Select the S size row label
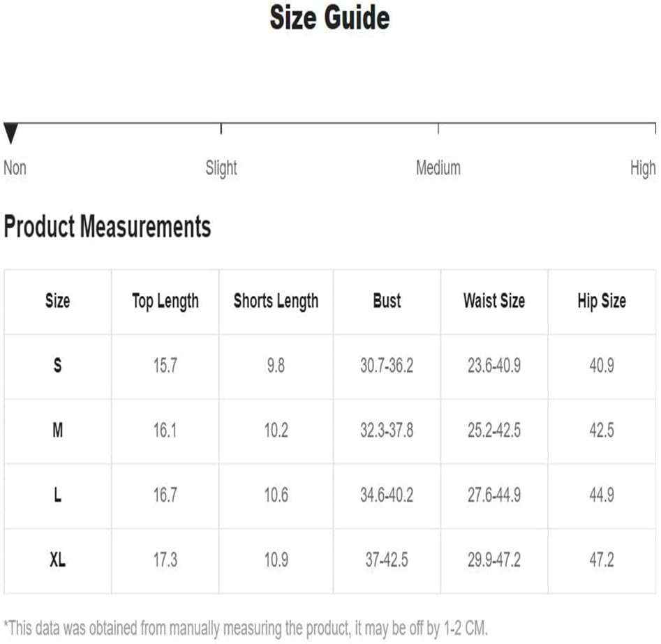This screenshot has height=644, width=661. coord(58,366)
